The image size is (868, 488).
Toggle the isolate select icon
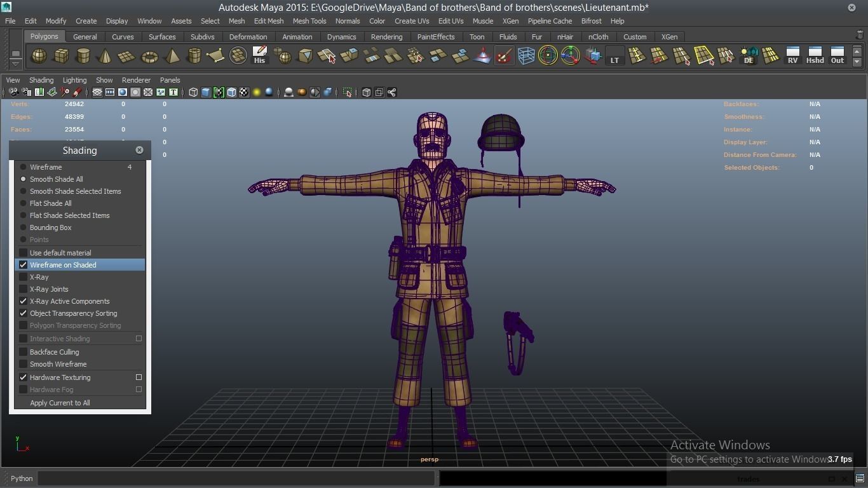click(348, 92)
